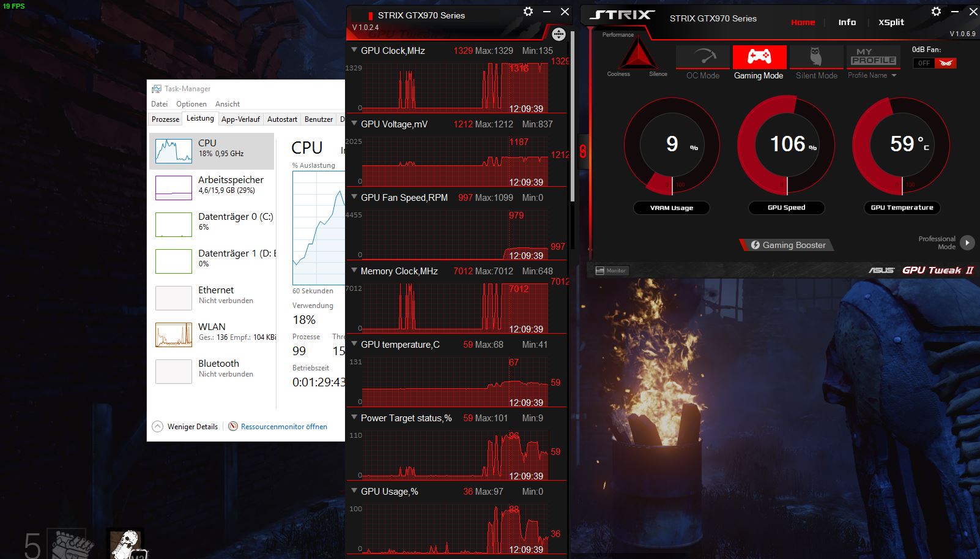Viewport: 980px width, 559px height.
Task: Click the GPU Usage history graph
Action: (456, 528)
